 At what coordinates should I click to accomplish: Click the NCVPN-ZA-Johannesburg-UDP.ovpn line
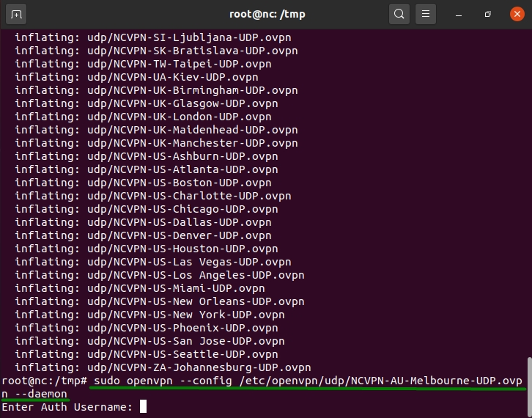pyautogui.click(x=163, y=367)
